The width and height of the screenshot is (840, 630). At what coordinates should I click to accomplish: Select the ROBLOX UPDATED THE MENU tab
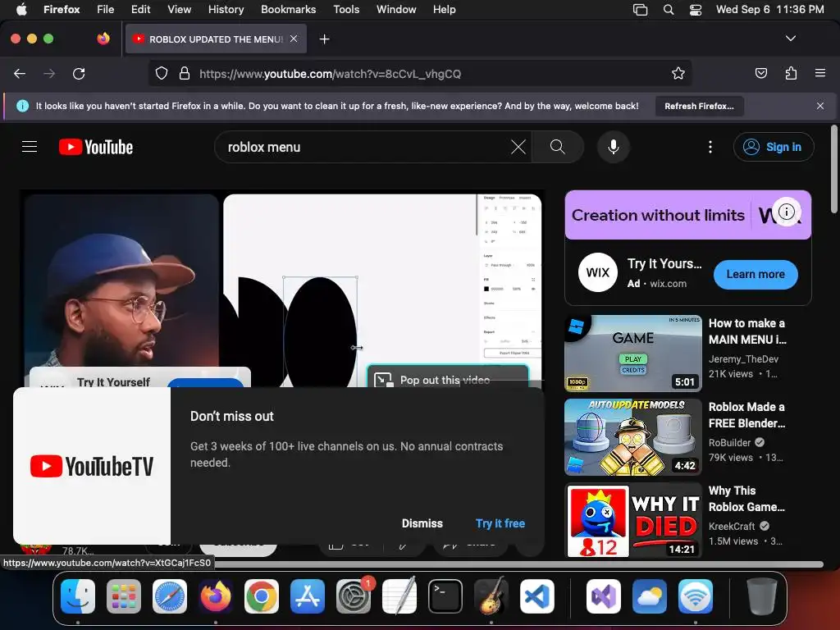coord(216,39)
